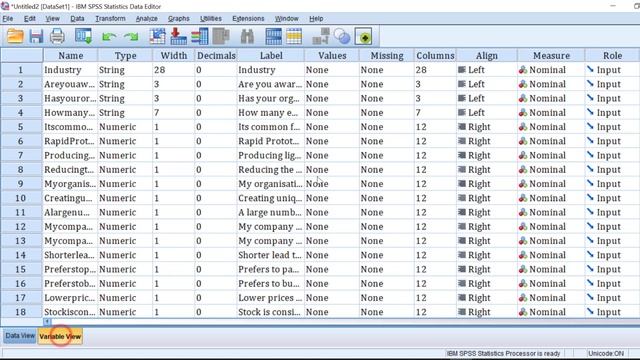Open the Utilities menu
This screenshot has height=360, width=640.
(211, 18)
